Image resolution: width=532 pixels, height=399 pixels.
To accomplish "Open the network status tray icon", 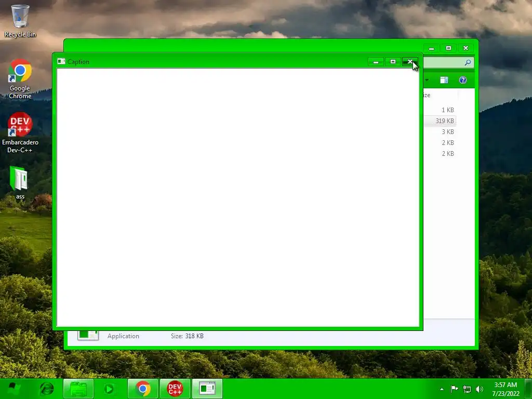I will coord(467,389).
